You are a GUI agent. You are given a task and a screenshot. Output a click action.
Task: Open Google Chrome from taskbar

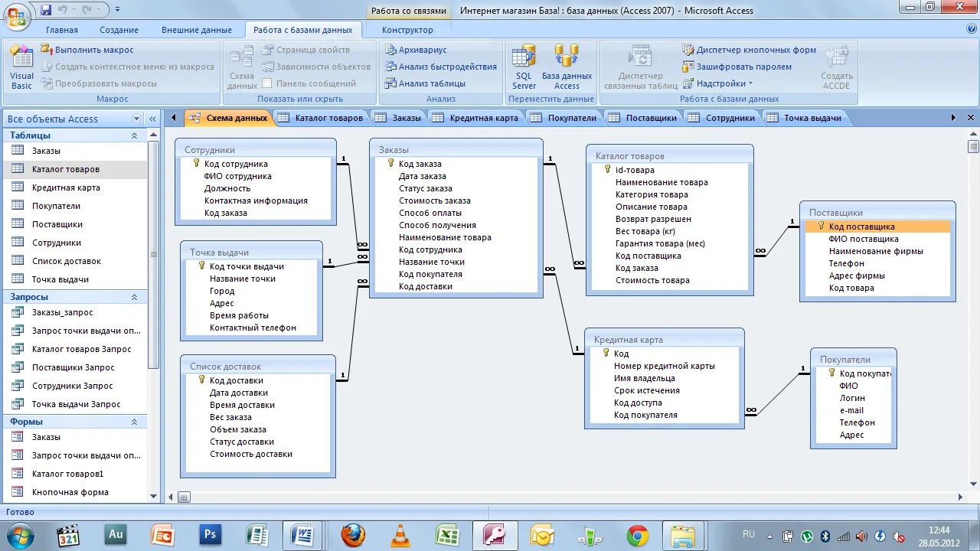tap(637, 535)
